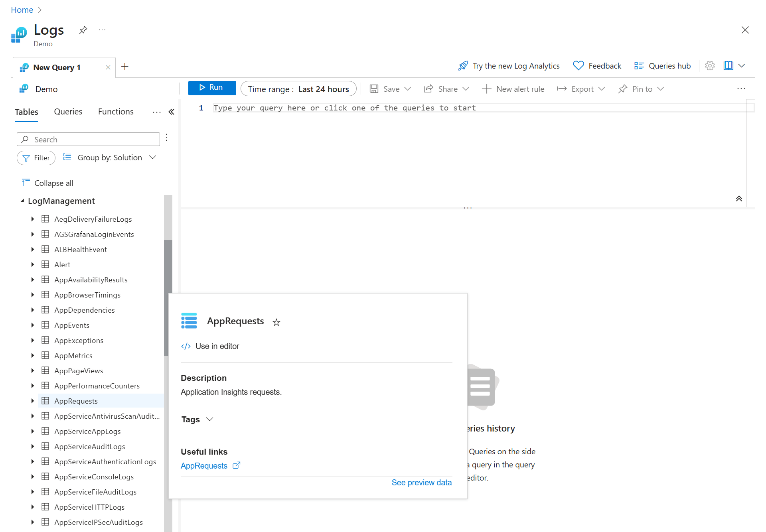Viewport: 766px width, 532px height.
Task: Open the book documentation icon
Action: coord(728,66)
